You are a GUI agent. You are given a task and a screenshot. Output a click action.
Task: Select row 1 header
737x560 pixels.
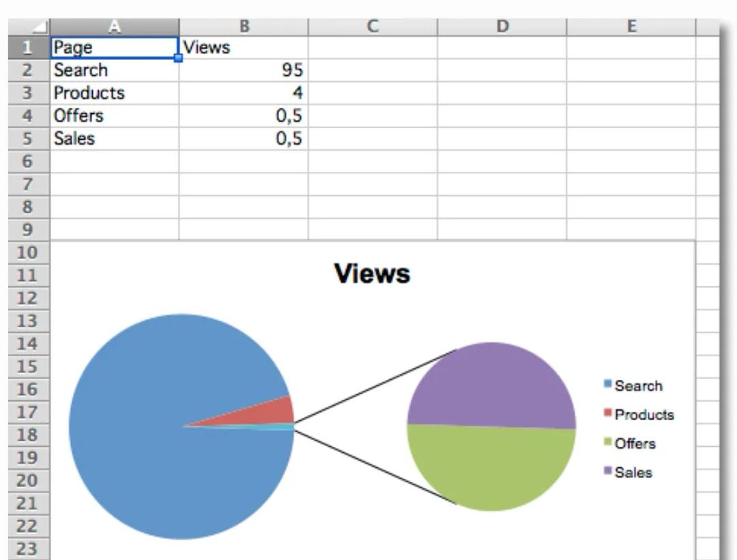(29, 48)
